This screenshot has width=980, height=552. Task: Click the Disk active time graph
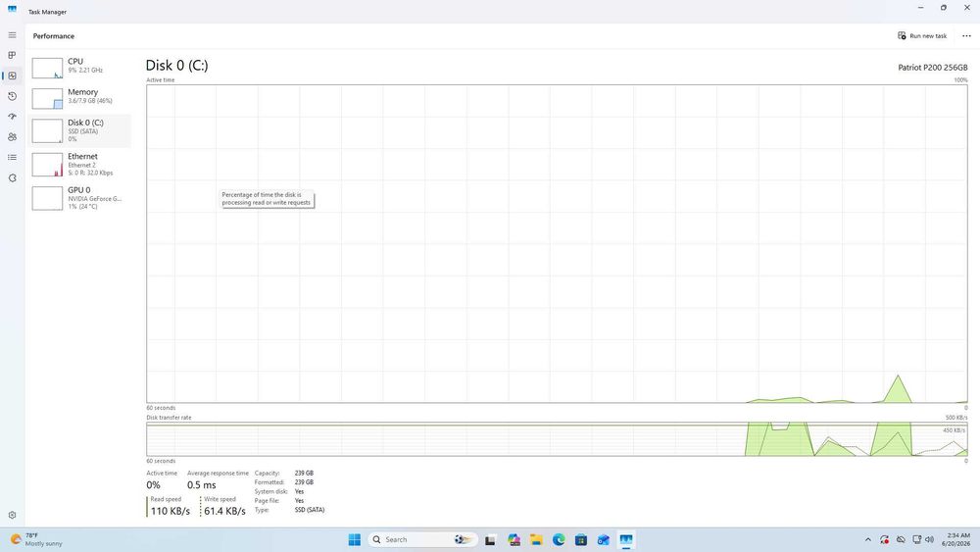coord(557,244)
